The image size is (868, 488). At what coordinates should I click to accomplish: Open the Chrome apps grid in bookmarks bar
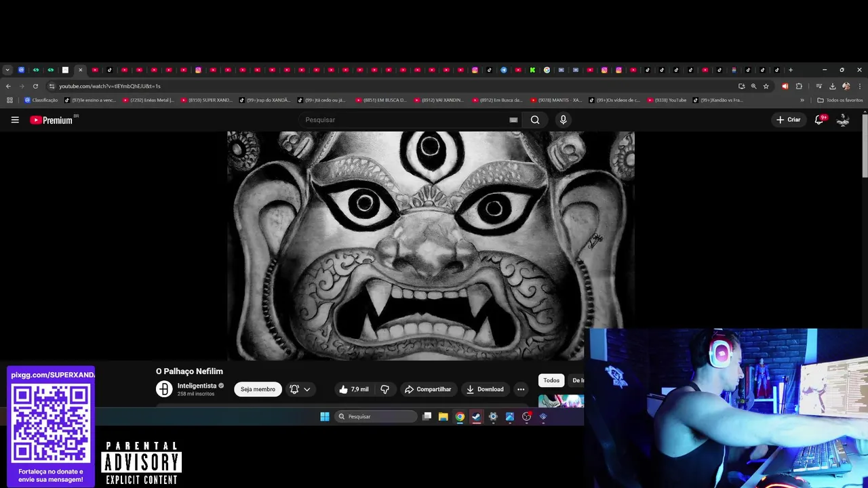pos(9,100)
